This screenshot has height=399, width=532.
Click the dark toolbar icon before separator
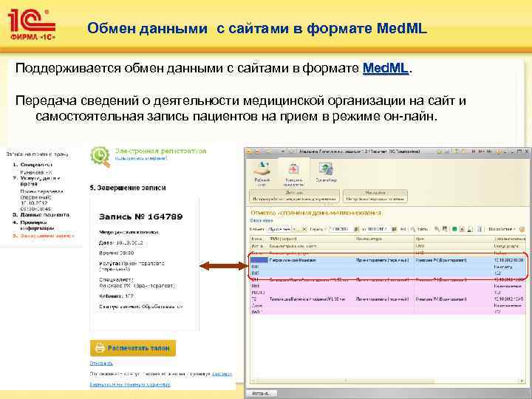470,229
